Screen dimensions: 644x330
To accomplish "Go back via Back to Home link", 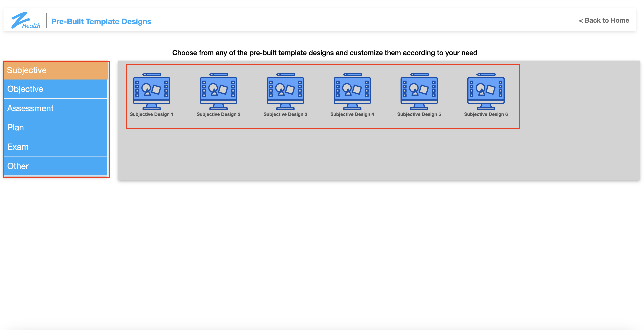I will click(604, 21).
